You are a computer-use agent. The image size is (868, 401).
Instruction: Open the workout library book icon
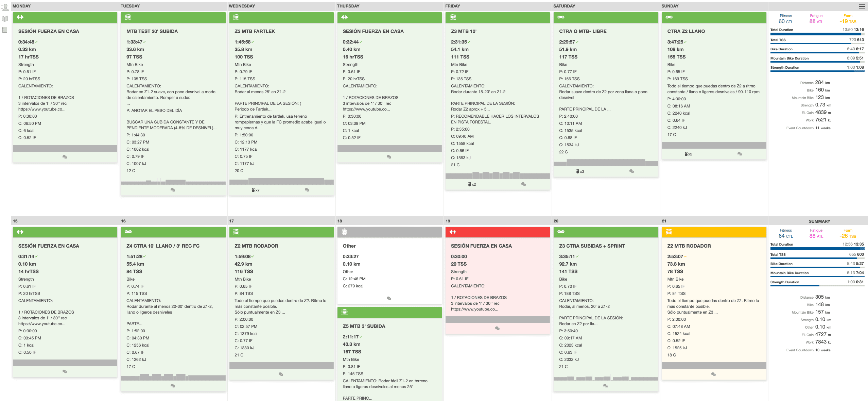coord(5,18)
